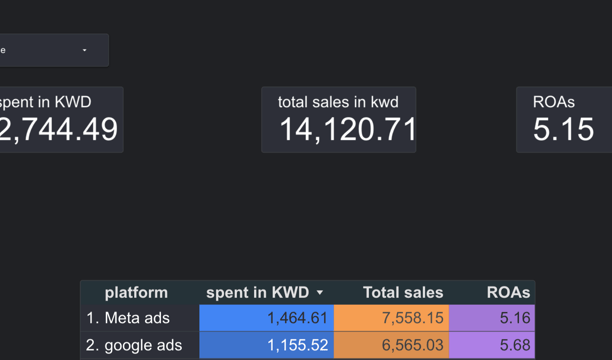Select the total sales in kwd scorecard

click(338, 119)
